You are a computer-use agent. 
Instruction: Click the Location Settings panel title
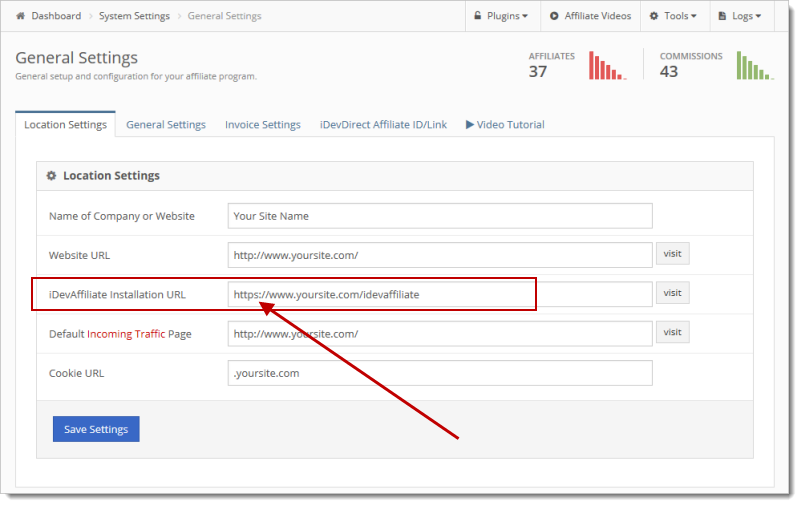111,175
